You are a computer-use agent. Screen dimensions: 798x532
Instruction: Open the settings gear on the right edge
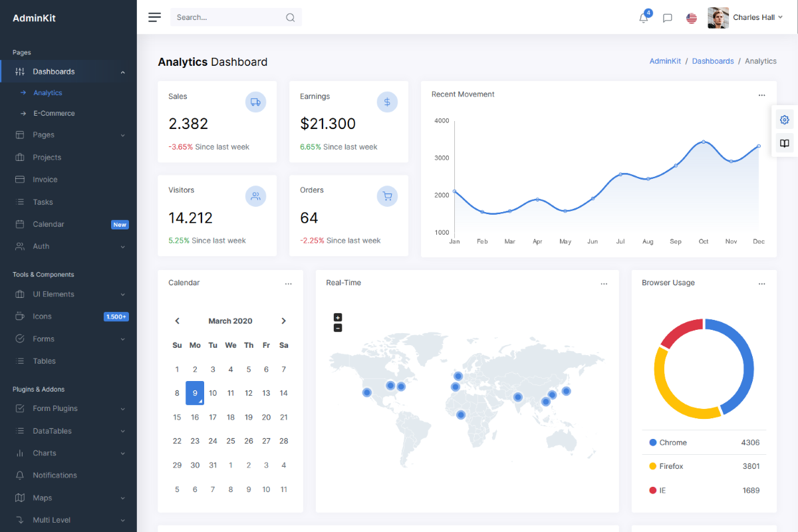point(784,120)
